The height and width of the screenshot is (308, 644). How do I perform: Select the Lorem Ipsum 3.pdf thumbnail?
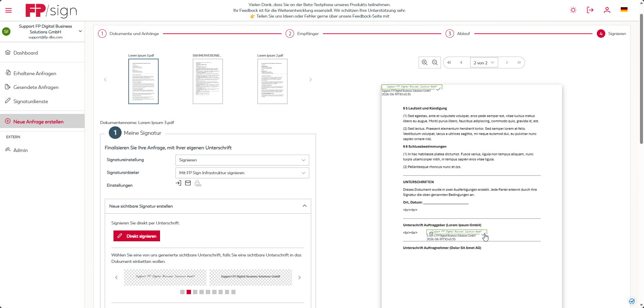pos(143,81)
